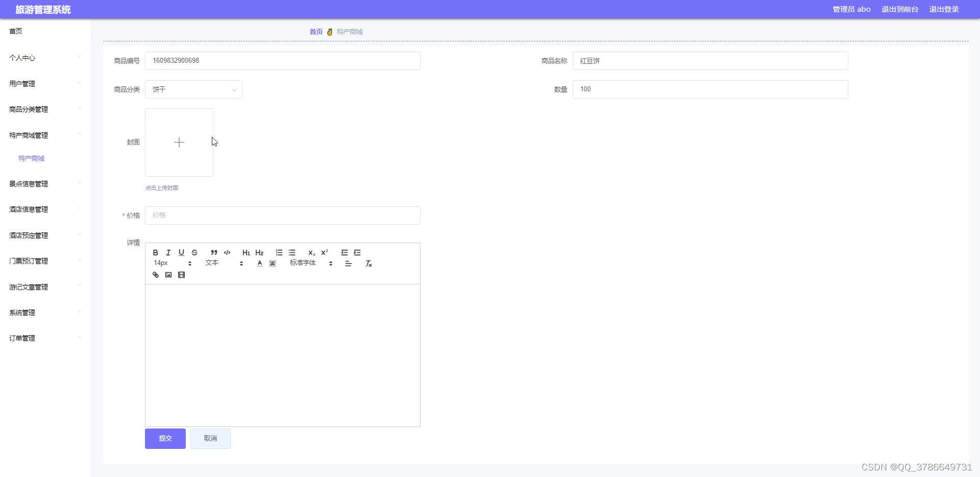Click 提交 submit button
Viewport: 980px width, 477px height.
tap(165, 439)
